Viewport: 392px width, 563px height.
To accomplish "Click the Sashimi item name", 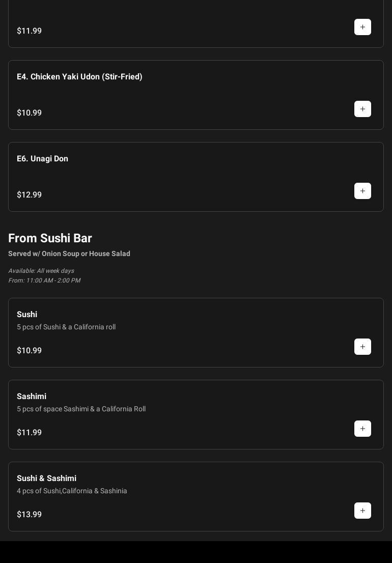I will (x=32, y=397).
